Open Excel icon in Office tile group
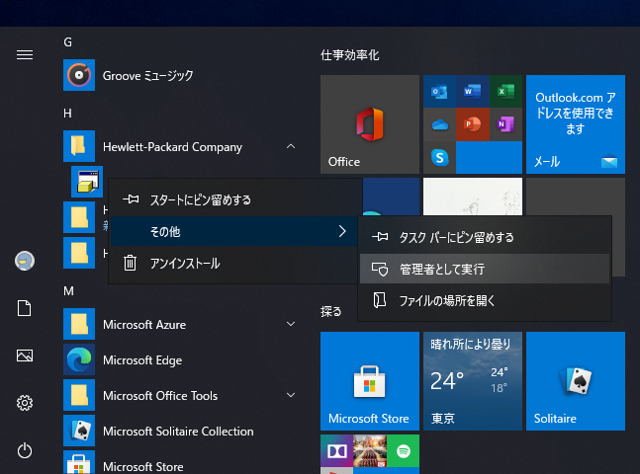The image size is (640, 474). 506,91
